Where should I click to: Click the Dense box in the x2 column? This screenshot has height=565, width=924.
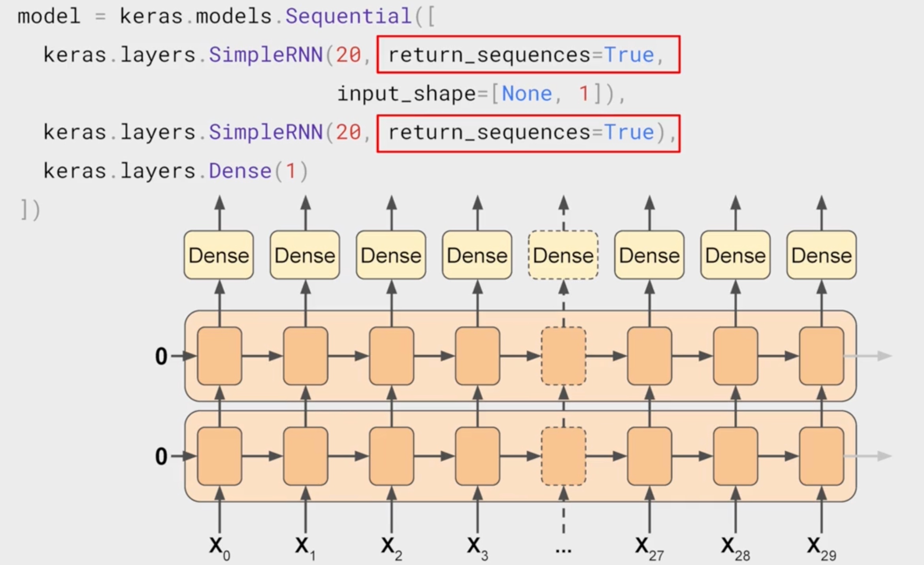pos(391,255)
